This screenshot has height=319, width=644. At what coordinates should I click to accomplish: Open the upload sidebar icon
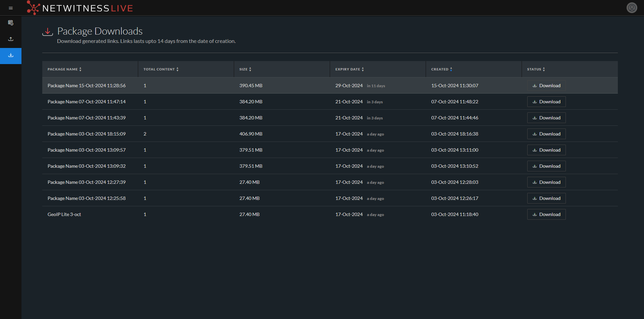click(11, 39)
